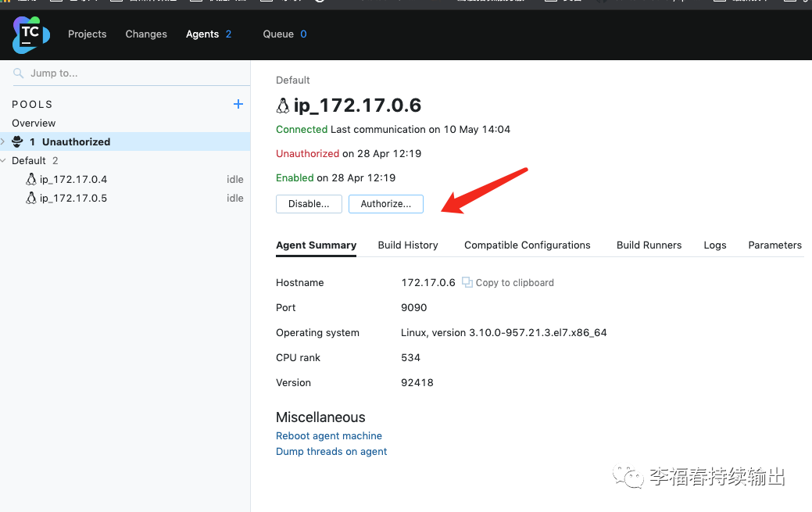Click the Default pool breadcrumb
Image resolution: width=812 pixels, height=512 pixels.
pyautogui.click(x=292, y=81)
